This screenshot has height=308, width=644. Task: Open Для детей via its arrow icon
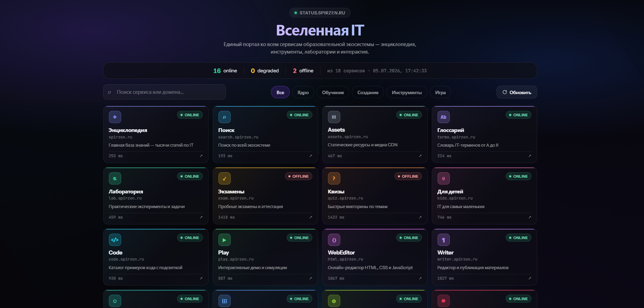[x=530, y=217]
